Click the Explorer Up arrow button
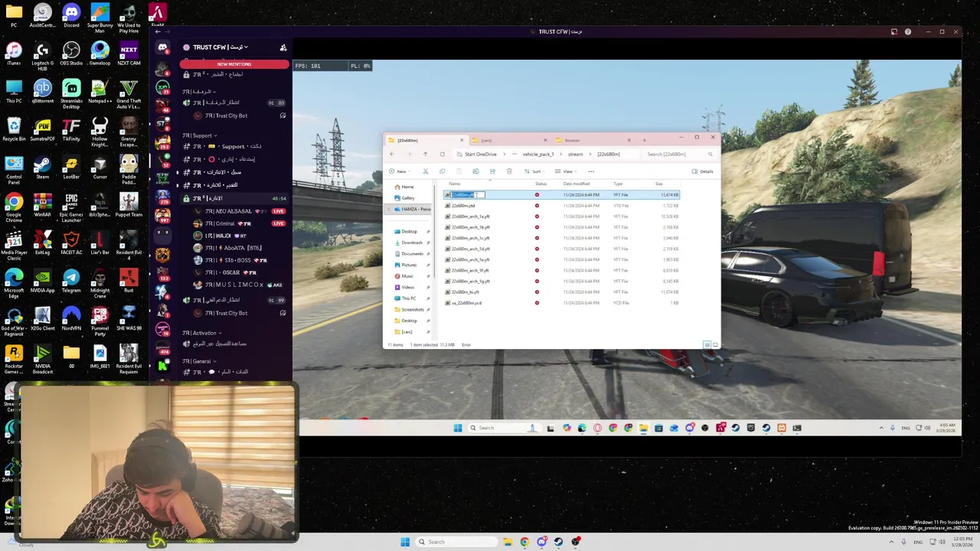 tap(425, 154)
